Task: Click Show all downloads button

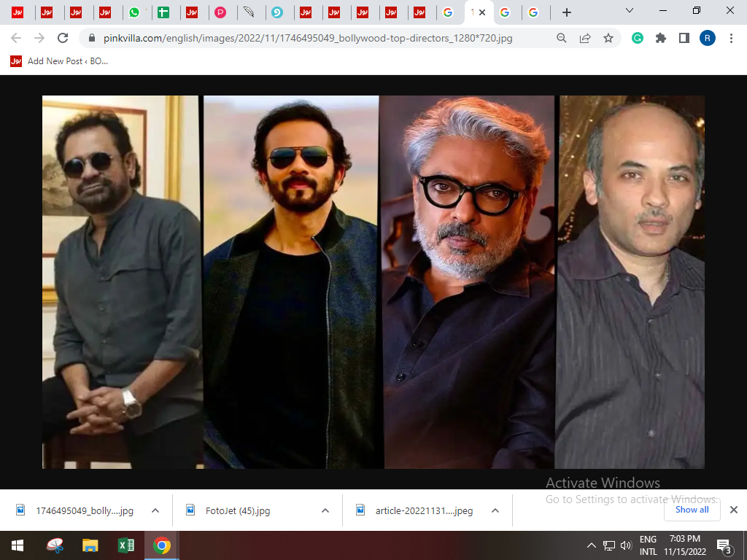Action: (x=692, y=510)
